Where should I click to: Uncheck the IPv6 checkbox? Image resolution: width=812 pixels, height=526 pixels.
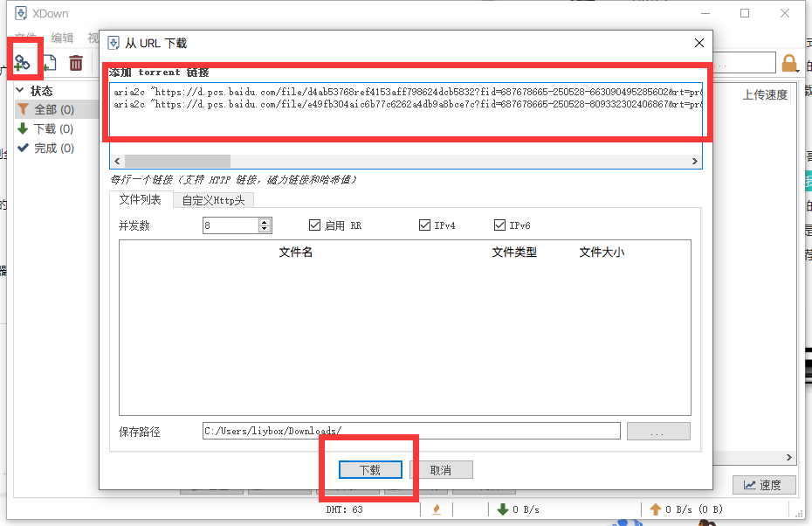point(500,225)
